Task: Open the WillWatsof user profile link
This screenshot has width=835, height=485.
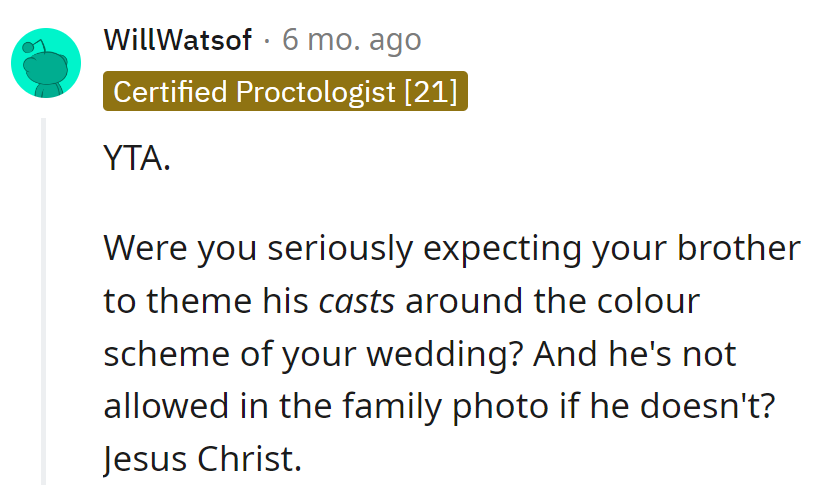Action: [x=177, y=41]
